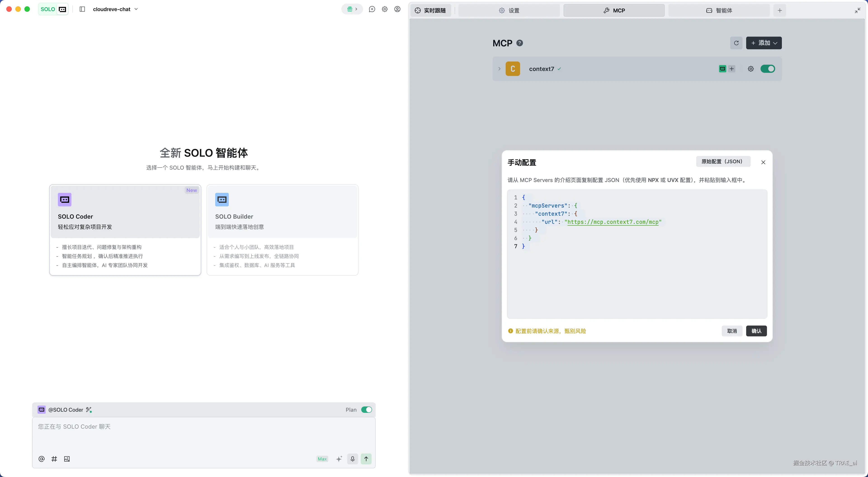Open the 添加 dropdown button
This screenshot has width=868, height=477.
tap(764, 43)
